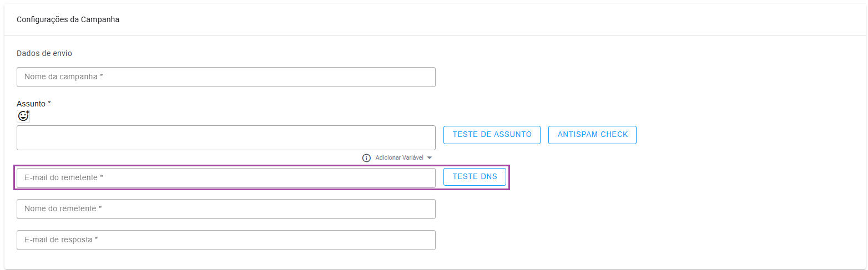Viewport: 868px width, 270px height.
Task: Click the E-mail de resposta placeholder text
Action: [61, 240]
